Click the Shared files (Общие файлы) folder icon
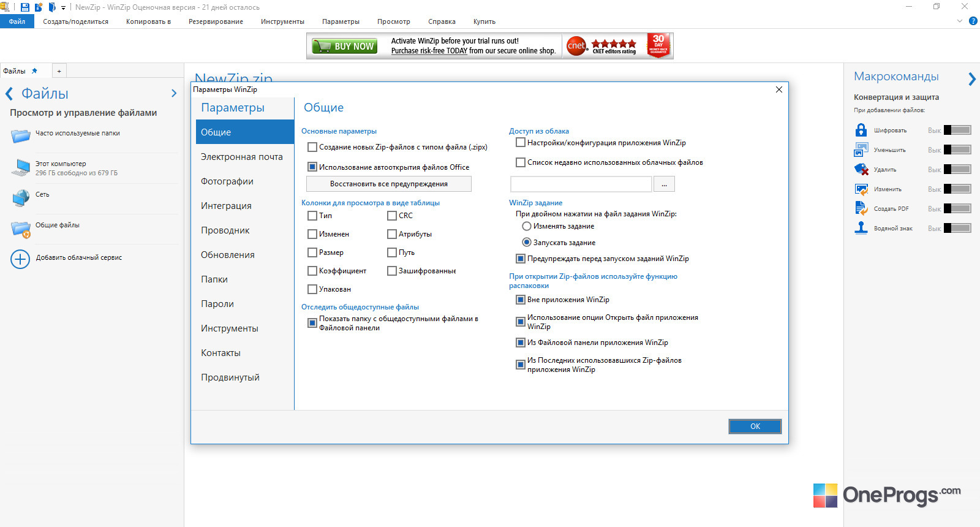 [x=21, y=229]
